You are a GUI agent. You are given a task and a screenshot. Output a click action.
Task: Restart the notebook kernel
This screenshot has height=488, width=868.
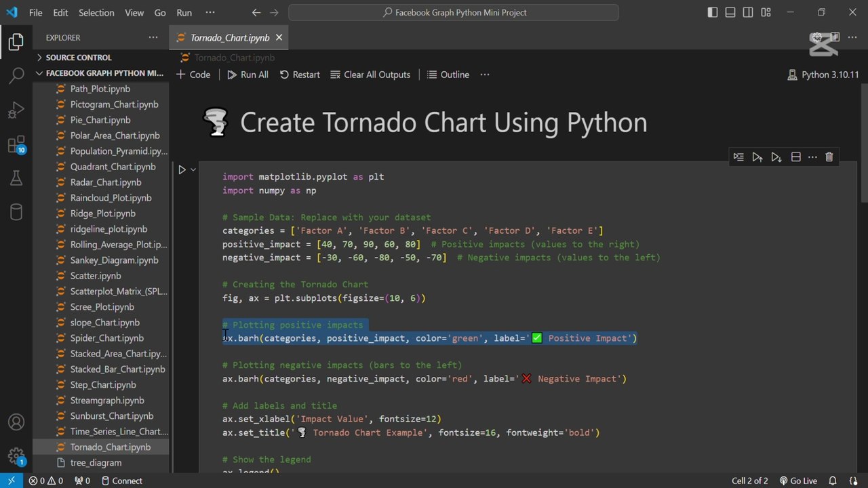[300, 75]
